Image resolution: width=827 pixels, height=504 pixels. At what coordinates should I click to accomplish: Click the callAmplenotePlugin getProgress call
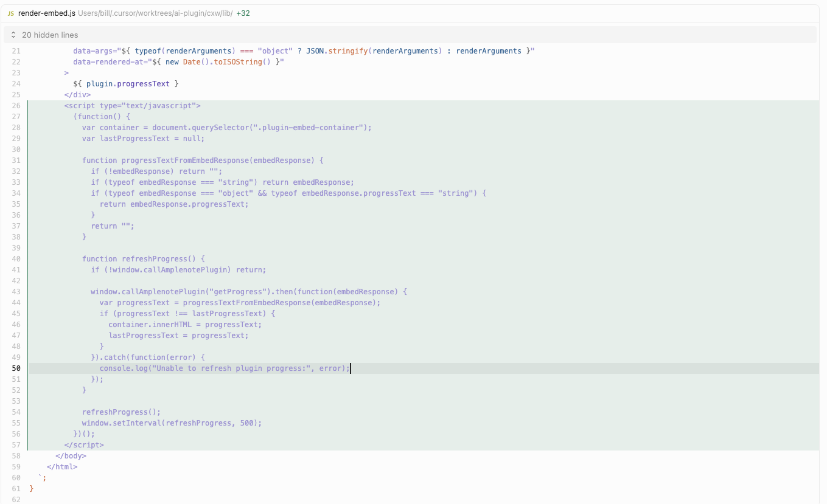(x=183, y=292)
